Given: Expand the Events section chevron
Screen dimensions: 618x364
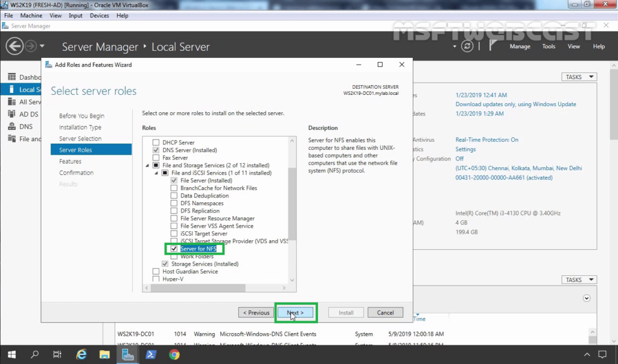Looking at the screenshot, I should 587,298.
